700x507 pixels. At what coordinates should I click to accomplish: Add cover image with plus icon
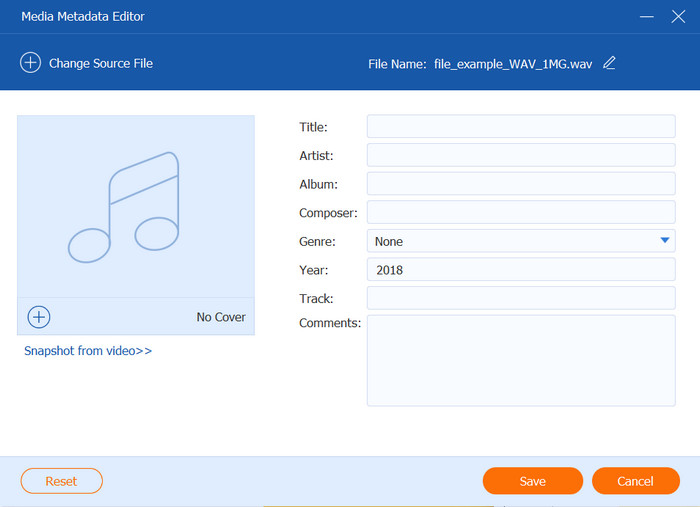pyautogui.click(x=39, y=317)
